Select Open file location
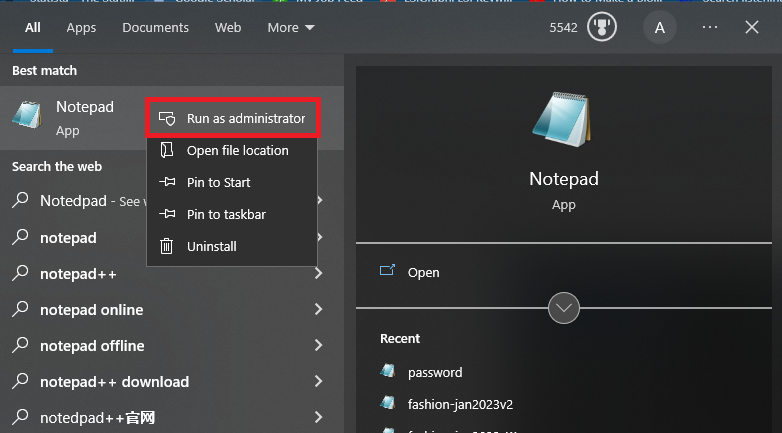This screenshot has width=782, height=433. point(232,150)
